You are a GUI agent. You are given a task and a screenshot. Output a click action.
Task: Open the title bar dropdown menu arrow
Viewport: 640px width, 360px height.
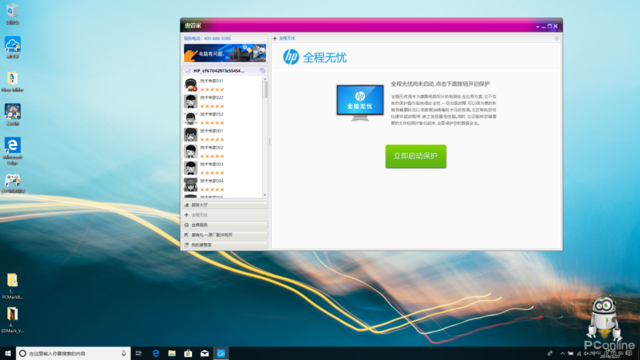tap(537, 27)
